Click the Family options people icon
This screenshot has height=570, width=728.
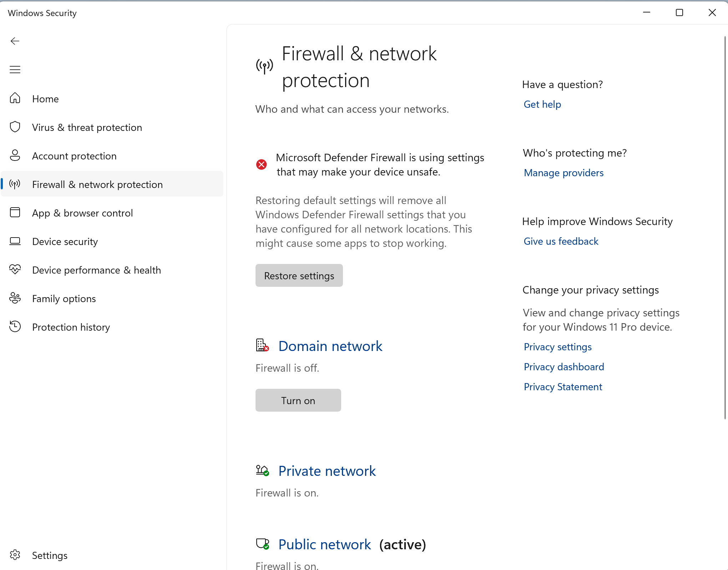pos(15,298)
